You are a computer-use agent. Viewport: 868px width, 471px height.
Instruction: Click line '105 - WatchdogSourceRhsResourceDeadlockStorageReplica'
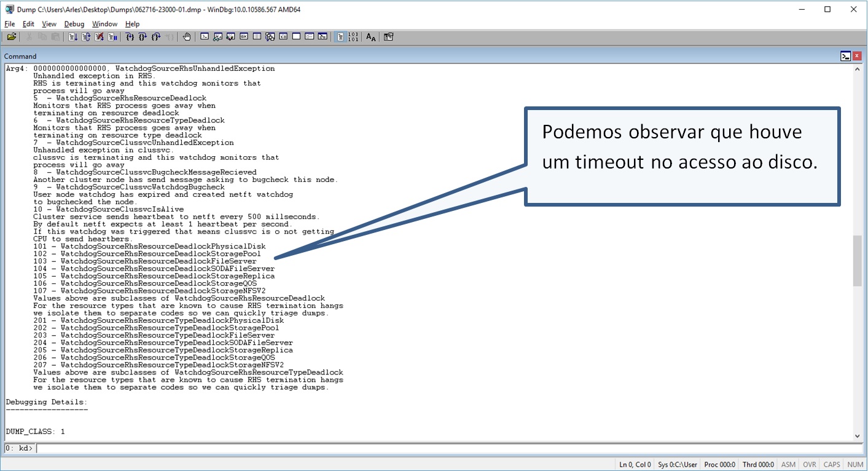tap(154, 276)
